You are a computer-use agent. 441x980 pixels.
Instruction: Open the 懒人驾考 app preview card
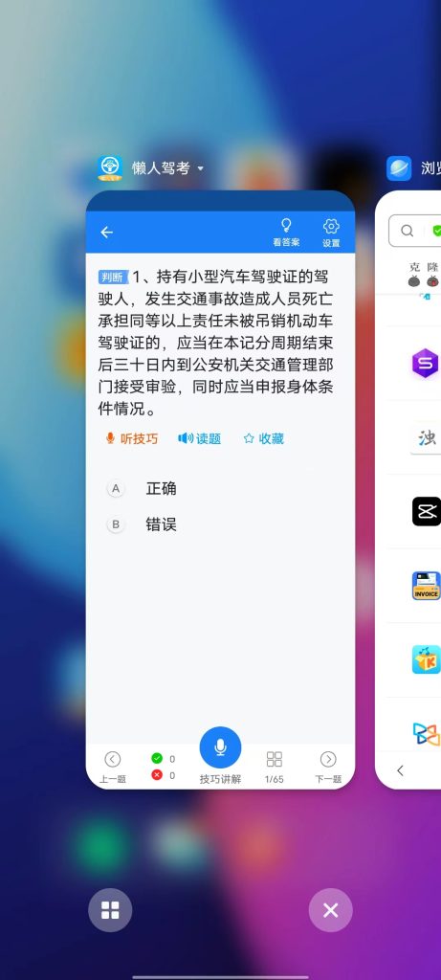[220, 489]
